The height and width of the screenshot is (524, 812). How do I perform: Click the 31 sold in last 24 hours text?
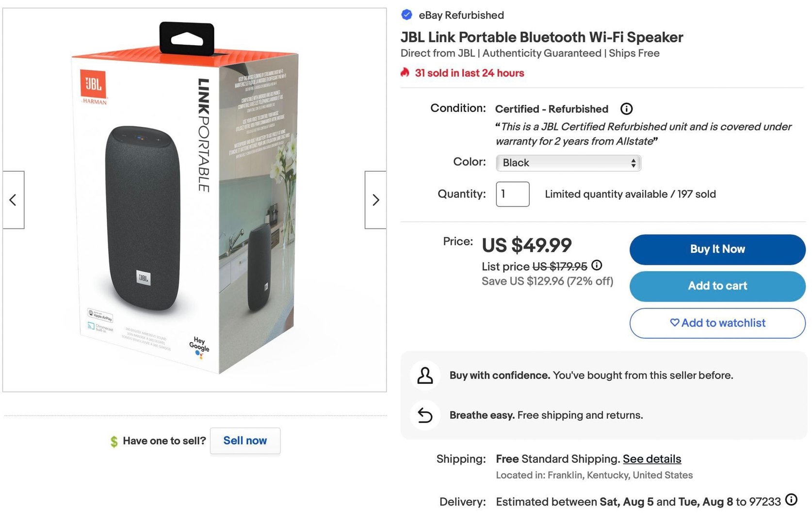click(x=469, y=73)
